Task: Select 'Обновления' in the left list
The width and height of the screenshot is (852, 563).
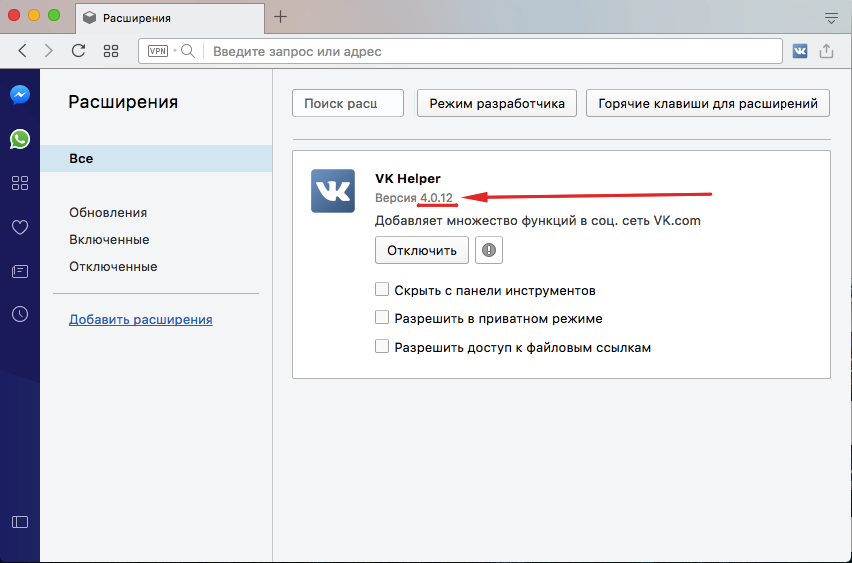Action: (x=108, y=212)
